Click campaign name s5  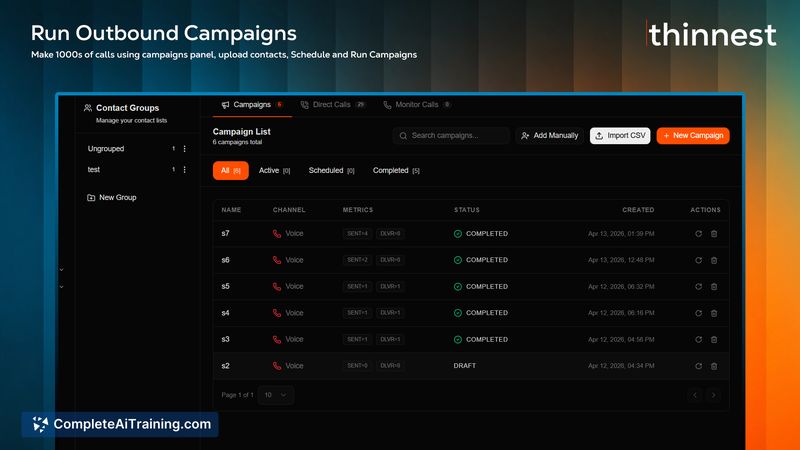point(226,287)
